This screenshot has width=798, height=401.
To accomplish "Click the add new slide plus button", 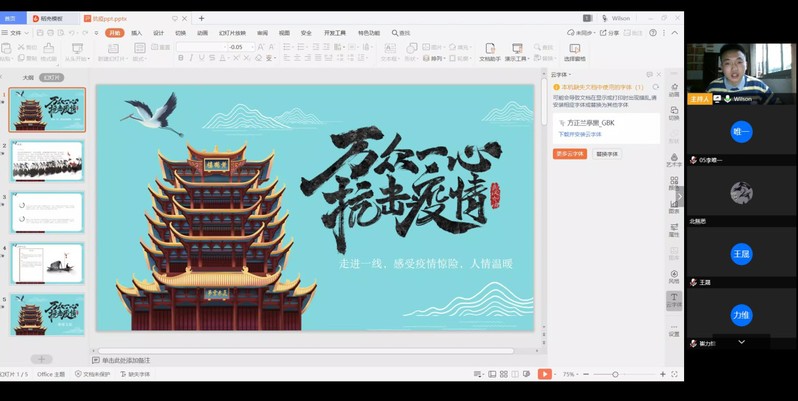I will tap(41, 359).
